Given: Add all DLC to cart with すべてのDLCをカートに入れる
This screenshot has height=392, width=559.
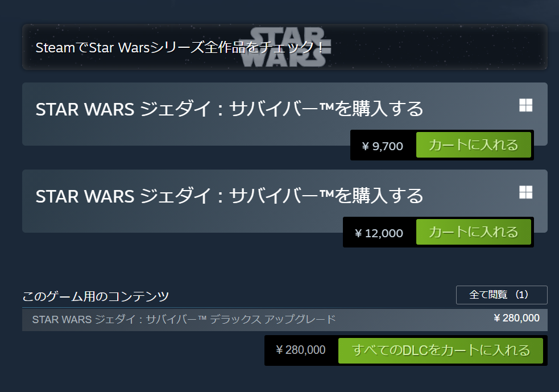Looking at the screenshot, I should click(x=441, y=350).
